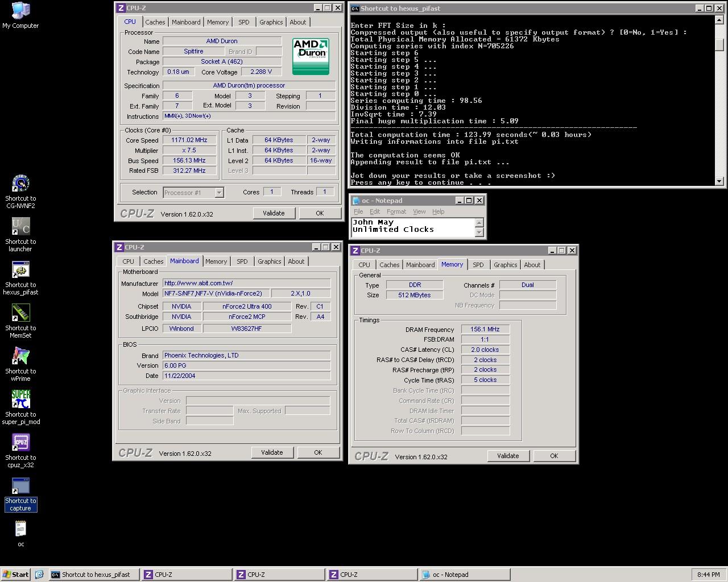
Task: Open the Edit menu in Notepad
Action: coord(375,211)
